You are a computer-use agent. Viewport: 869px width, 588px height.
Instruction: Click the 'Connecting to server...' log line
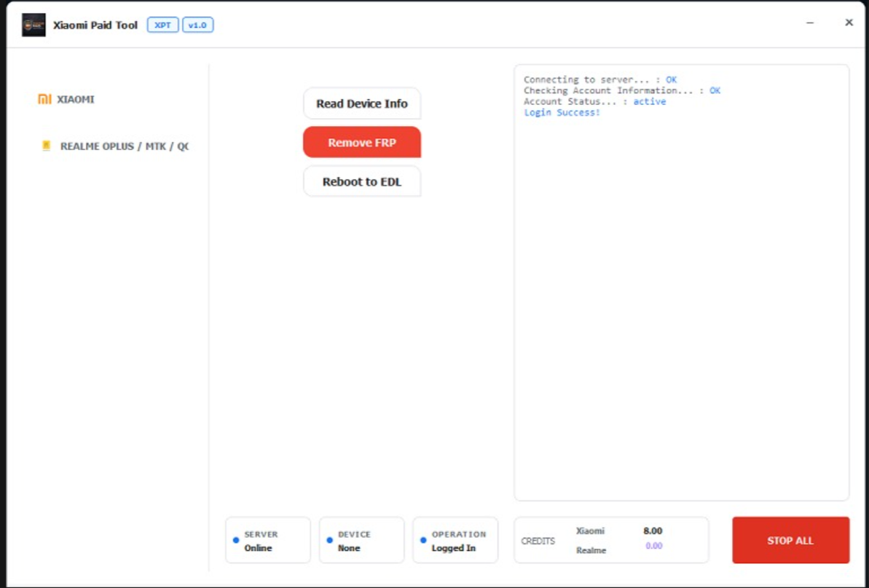pyautogui.click(x=600, y=80)
